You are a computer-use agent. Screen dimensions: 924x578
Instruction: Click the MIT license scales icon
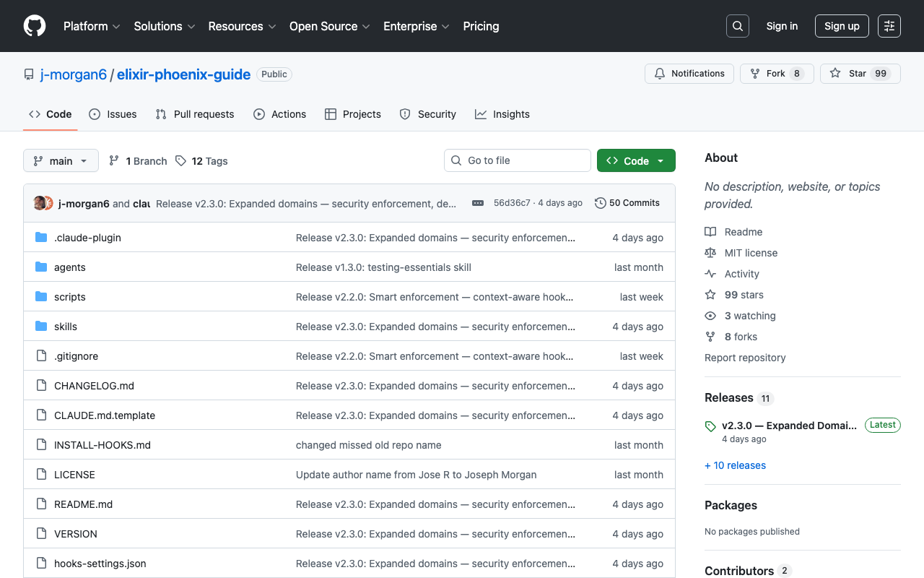[710, 252]
